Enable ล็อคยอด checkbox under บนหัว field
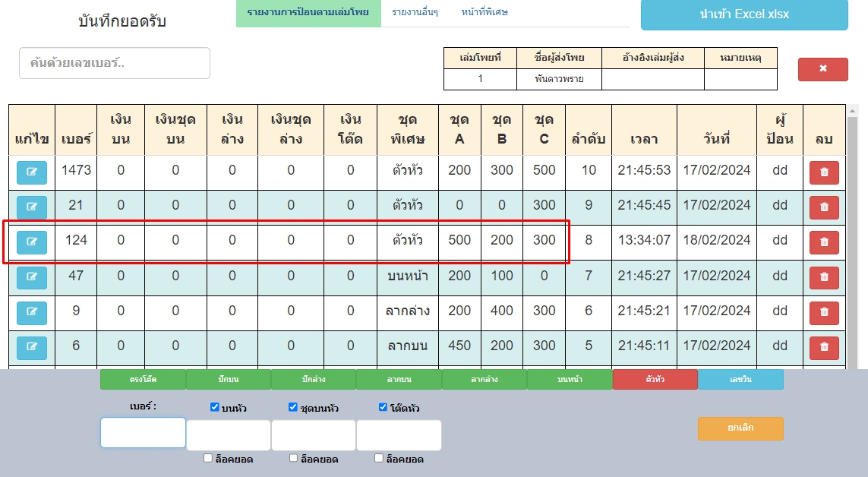 point(208,459)
